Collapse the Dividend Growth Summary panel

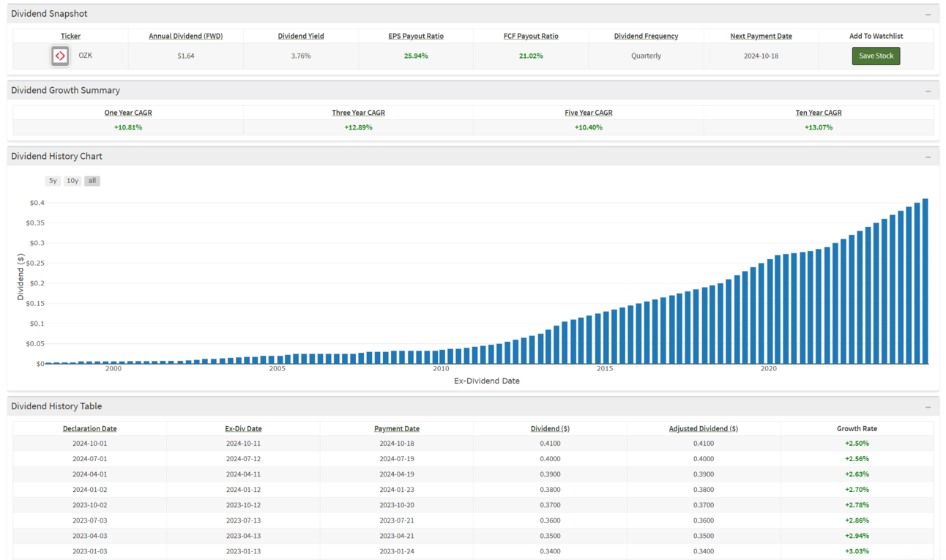(928, 91)
